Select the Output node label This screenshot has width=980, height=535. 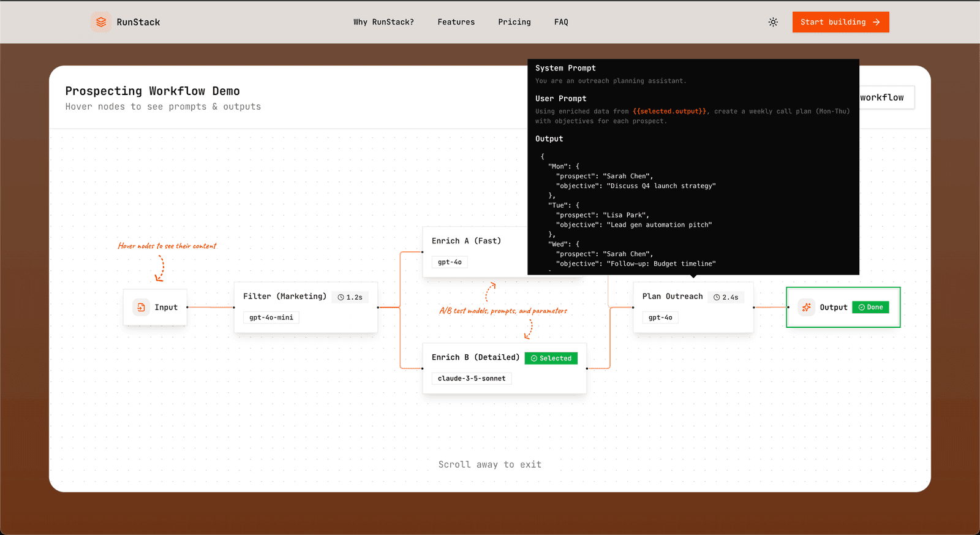(x=834, y=308)
